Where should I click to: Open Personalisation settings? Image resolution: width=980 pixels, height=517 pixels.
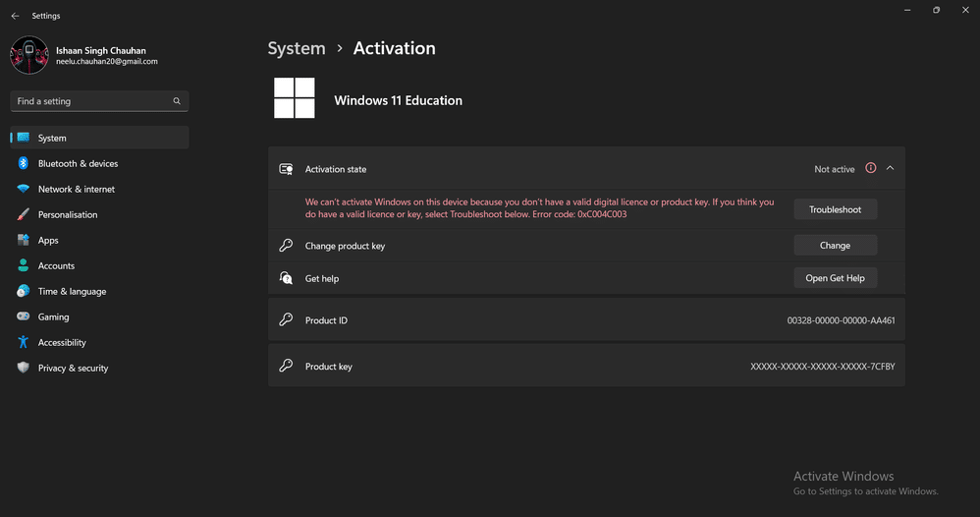pos(99,214)
